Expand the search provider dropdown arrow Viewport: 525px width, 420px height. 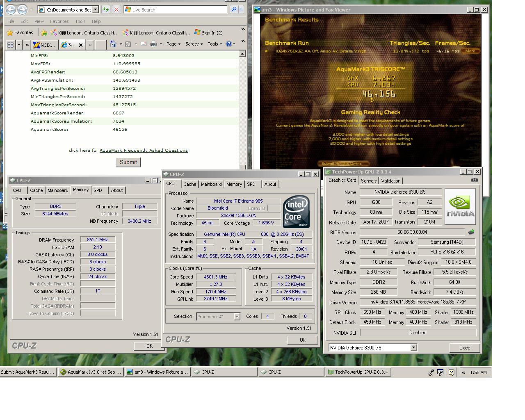click(x=241, y=9)
